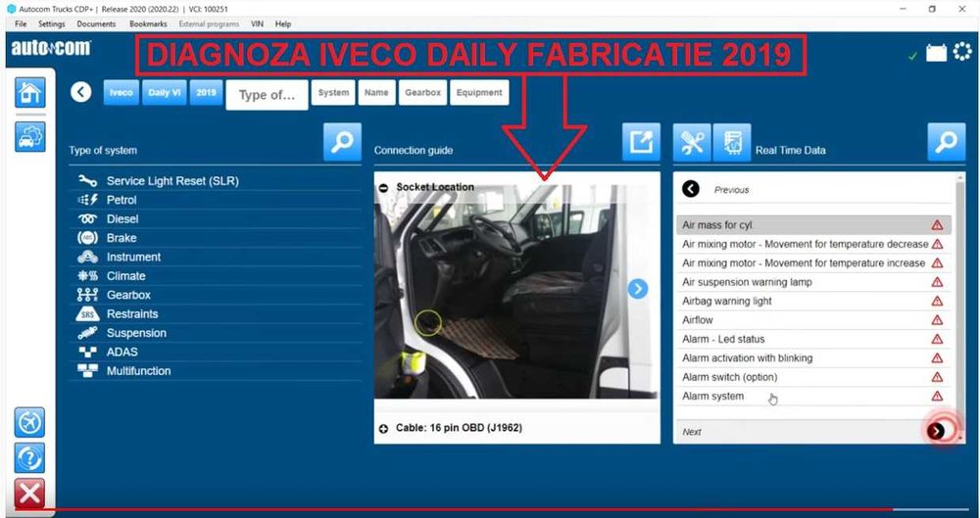This screenshot has height=518, width=980.
Task: Go back using the white arrow button
Action: pyautogui.click(x=81, y=92)
